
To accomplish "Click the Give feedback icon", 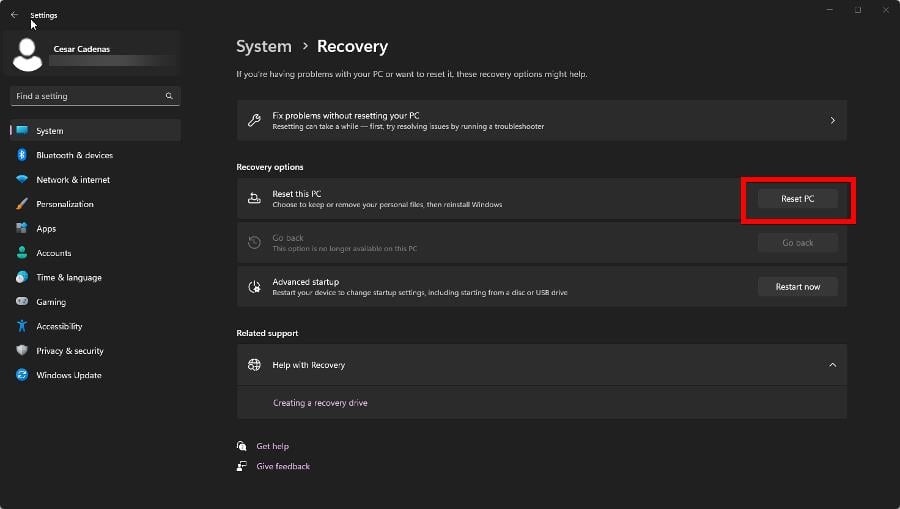I will (242, 466).
